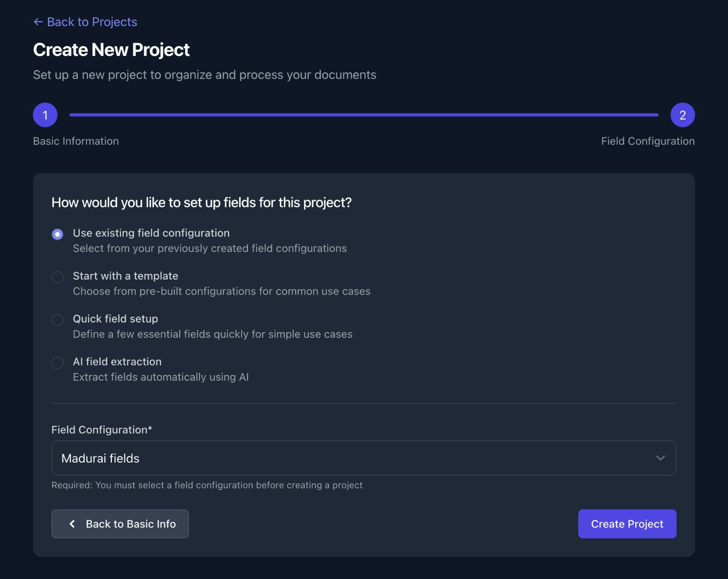The width and height of the screenshot is (728, 579).
Task: Open the Field Configuration dropdown showing Madurai fields
Action: click(x=364, y=458)
